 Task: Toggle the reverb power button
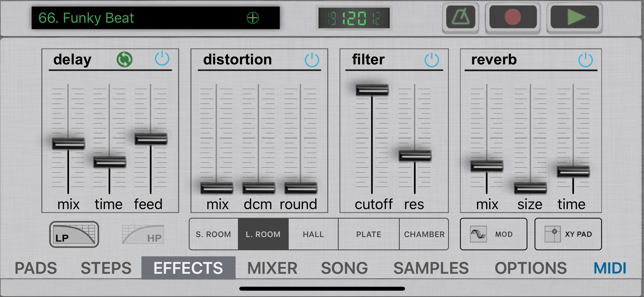pyautogui.click(x=586, y=60)
